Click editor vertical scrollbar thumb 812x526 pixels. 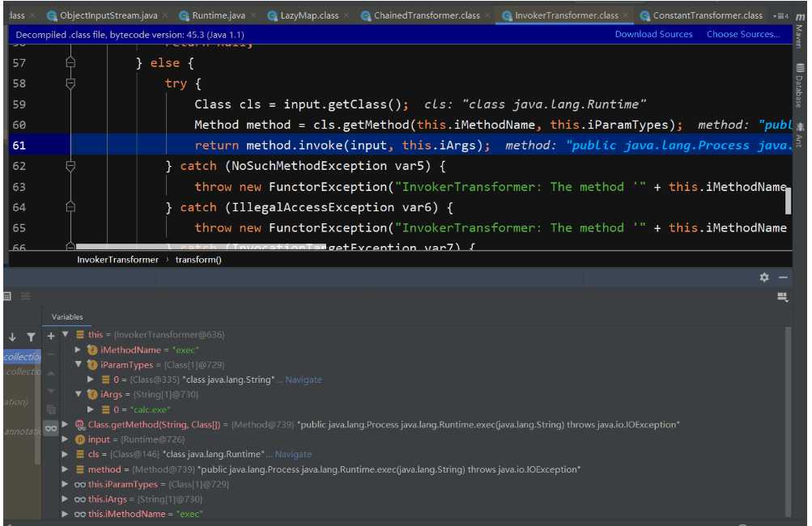click(789, 201)
